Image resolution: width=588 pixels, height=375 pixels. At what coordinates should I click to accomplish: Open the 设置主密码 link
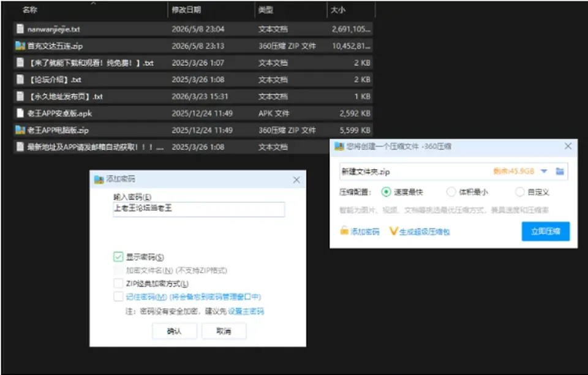pos(246,311)
